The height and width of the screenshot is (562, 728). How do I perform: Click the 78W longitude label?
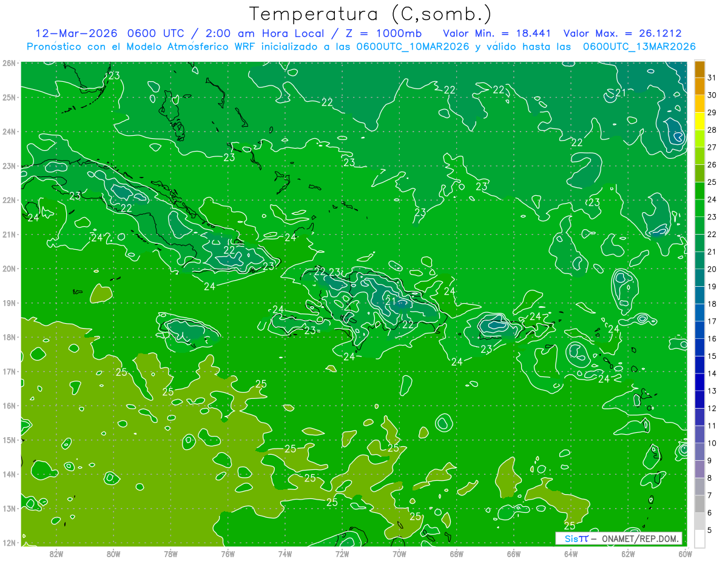(x=170, y=554)
